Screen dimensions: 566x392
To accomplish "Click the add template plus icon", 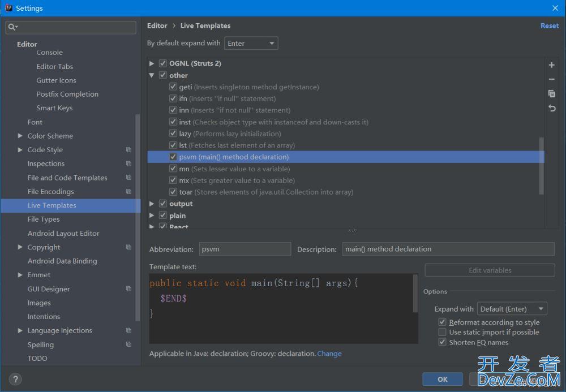I will [551, 65].
